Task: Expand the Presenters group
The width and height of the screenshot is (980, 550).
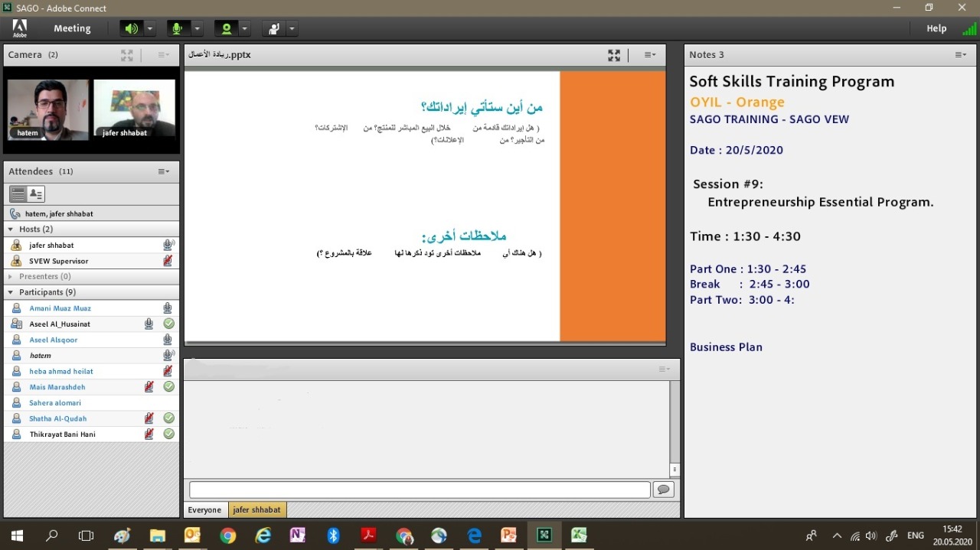Action: 11,277
